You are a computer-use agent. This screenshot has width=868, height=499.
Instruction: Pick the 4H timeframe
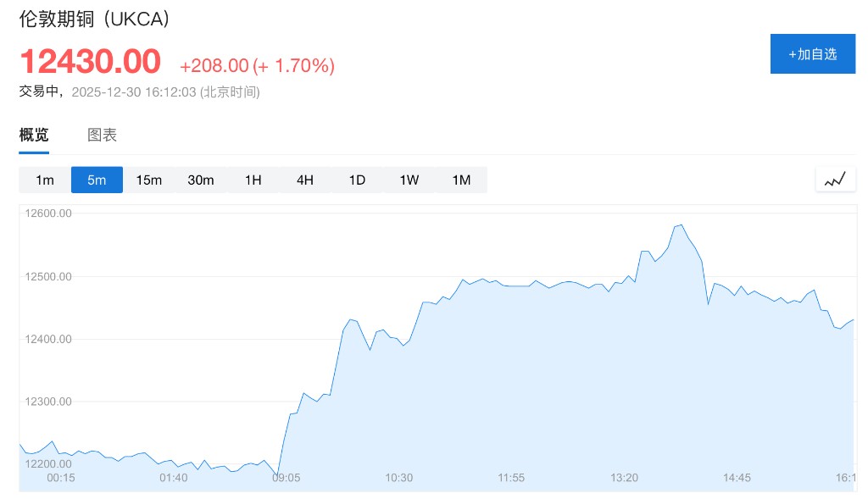click(x=305, y=180)
